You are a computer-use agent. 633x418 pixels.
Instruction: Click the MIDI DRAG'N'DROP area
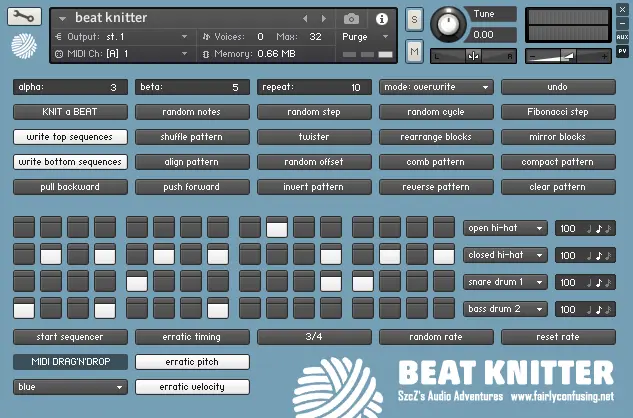pos(70,362)
